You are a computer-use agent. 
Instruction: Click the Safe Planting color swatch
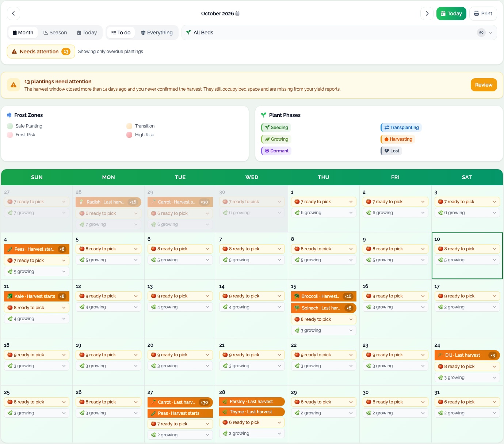click(x=10, y=126)
